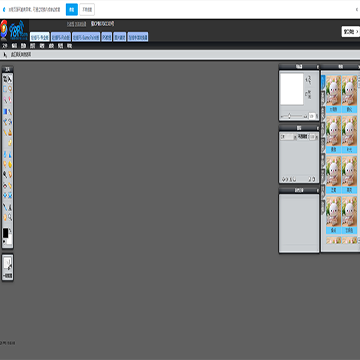Image resolution: width=360 pixels, height=360 pixels.
Task: Select the Crop tool in the toolbox
Action: 5,79
